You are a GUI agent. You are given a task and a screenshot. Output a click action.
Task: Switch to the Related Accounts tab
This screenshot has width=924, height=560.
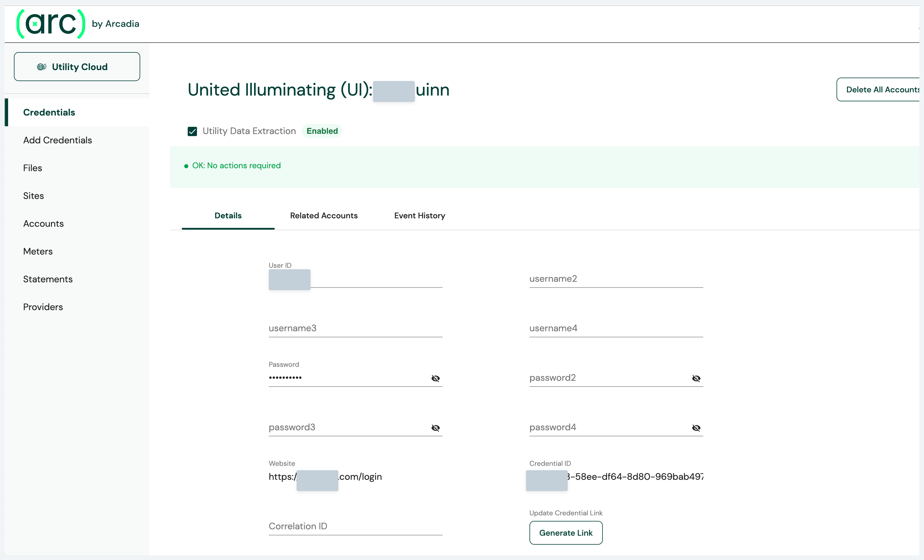324,215
